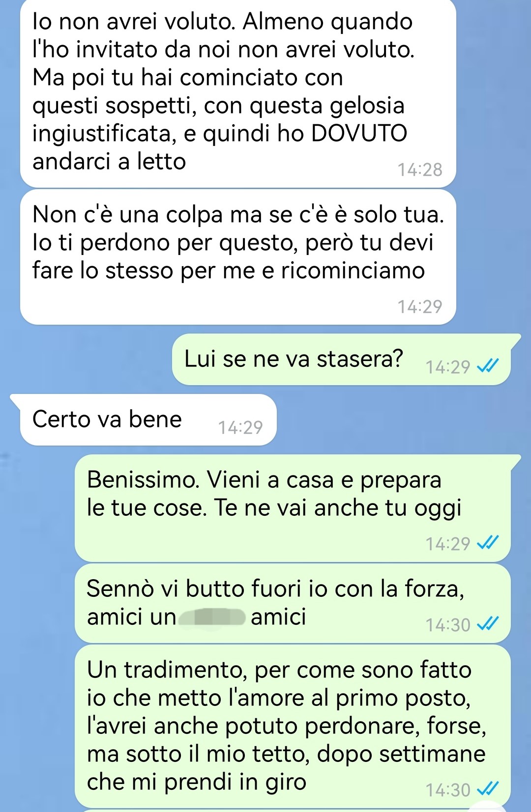Tap empty blue chat background beside 'Certo va bene'
Viewport: 531px width, 812px height.
coord(393,420)
